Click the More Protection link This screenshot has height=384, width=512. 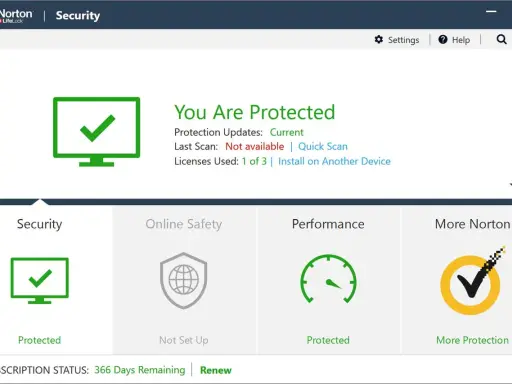[x=472, y=340]
